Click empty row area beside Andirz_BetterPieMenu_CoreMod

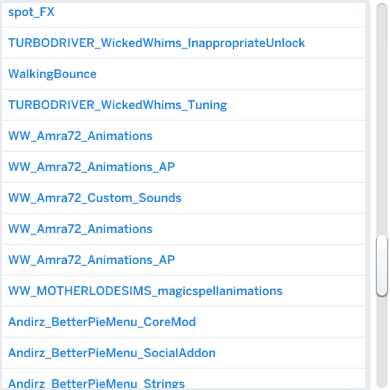(x=280, y=322)
